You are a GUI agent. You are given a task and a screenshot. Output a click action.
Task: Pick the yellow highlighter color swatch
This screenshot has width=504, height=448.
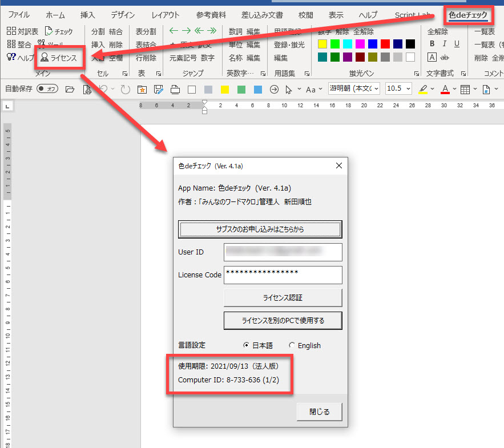(x=322, y=44)
